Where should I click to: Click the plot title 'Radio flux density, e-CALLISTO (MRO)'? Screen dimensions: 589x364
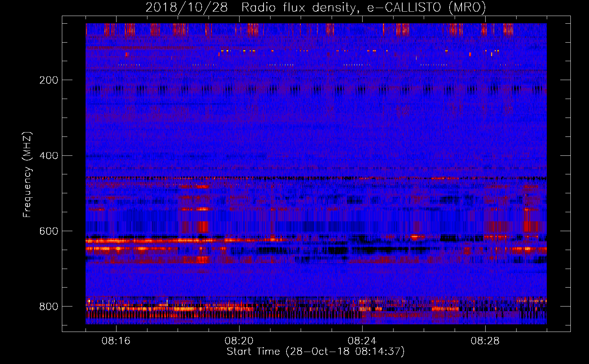pyautogui.click(x=364, y=8)
